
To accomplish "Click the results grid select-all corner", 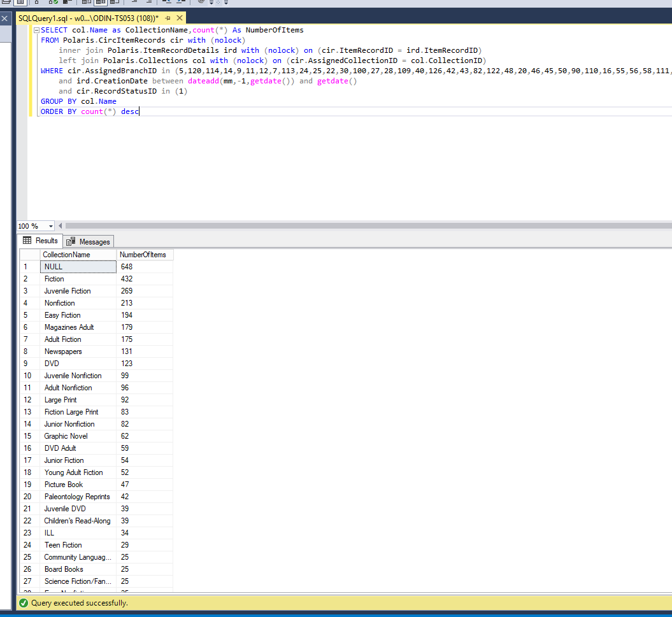I will tap(29, 255).
